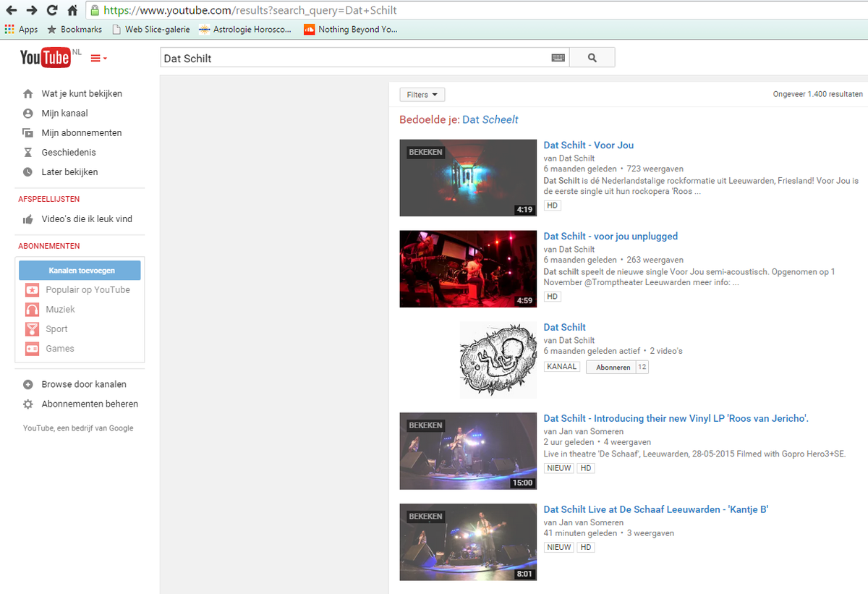This screenshot has height=594, width=868.
Task: Select the Sport channel
Action: pyautogui.click(x=56, y=329)
